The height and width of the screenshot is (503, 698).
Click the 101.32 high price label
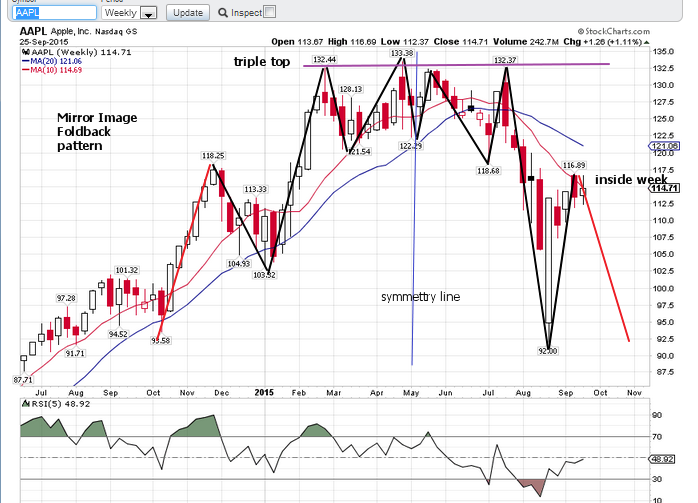tap(126, 270)
